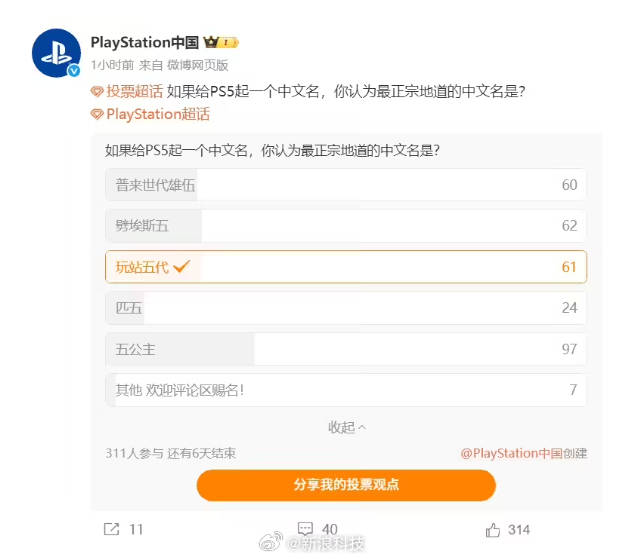Choose the checked 玩站五代 option
This screenshot has height=559, width=628.
346,267
